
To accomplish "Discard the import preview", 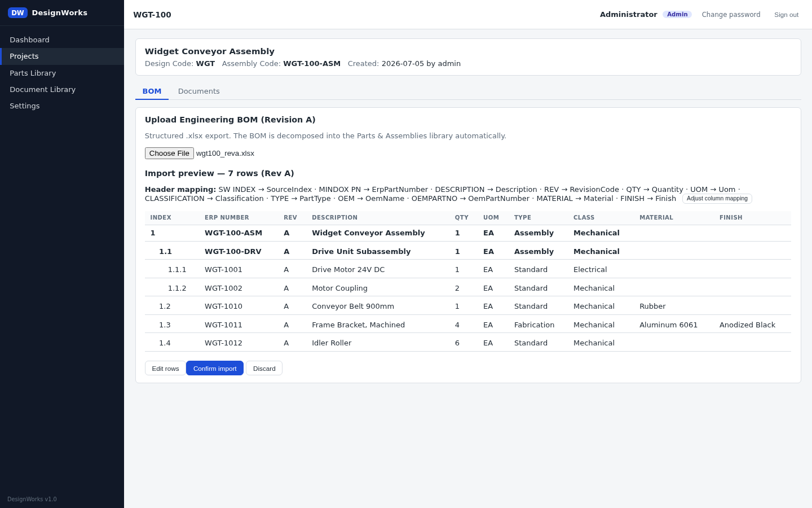I will tap(264, 368).
